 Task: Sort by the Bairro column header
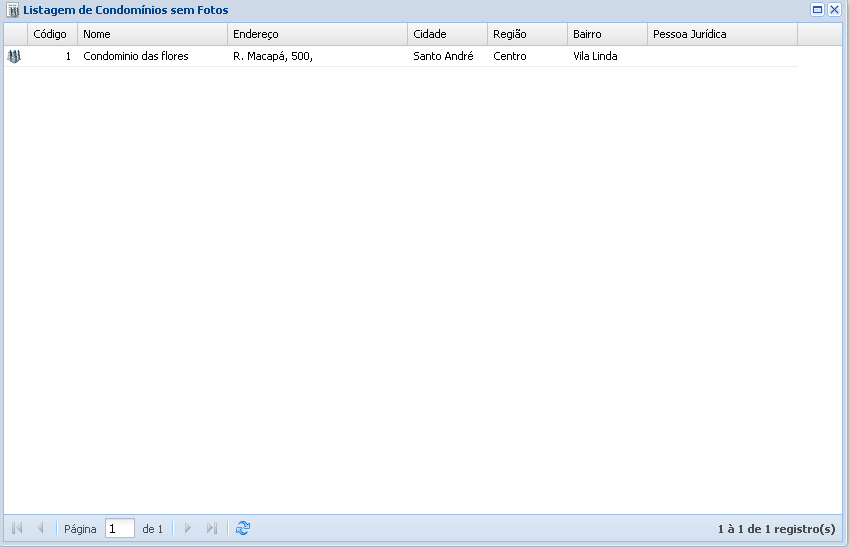pyautogui.click(x=606, y=34)
